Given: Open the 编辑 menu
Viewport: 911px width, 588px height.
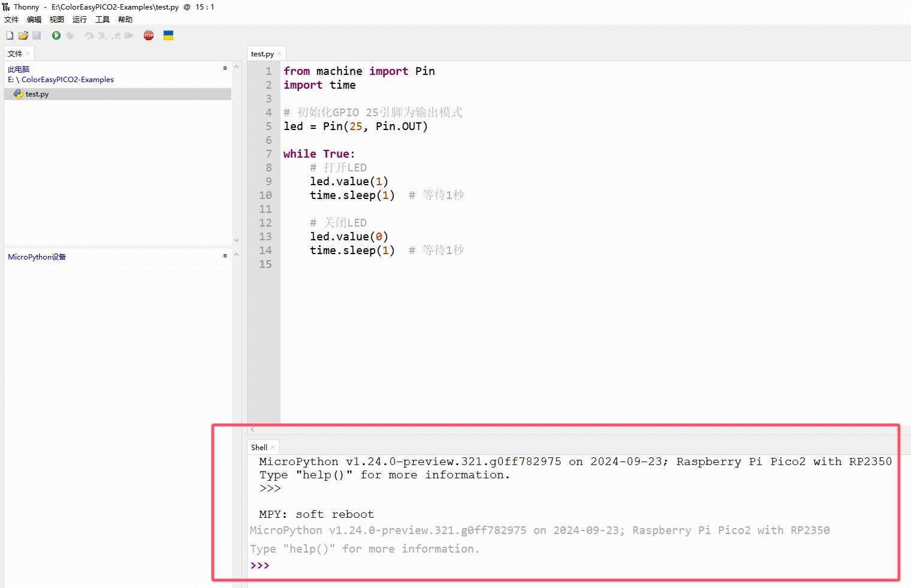Looking at the screenshot, I should click(34, 20).
